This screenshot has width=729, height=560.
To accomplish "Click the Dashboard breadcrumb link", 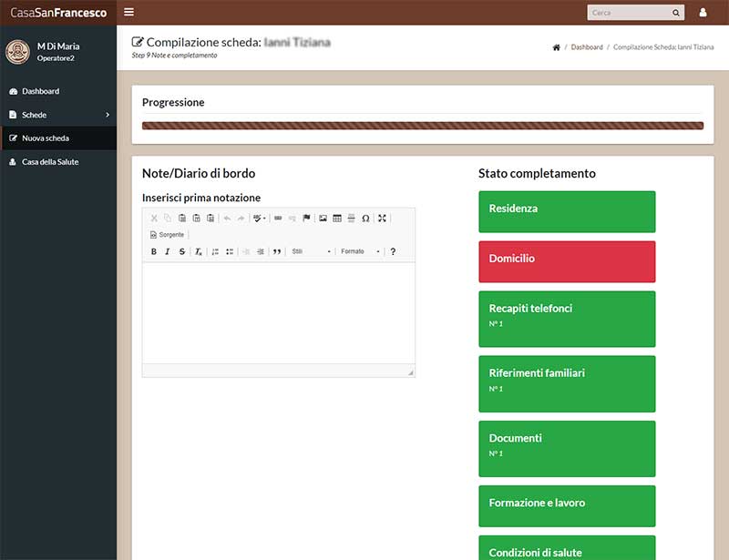I will (x=587, y=47).
